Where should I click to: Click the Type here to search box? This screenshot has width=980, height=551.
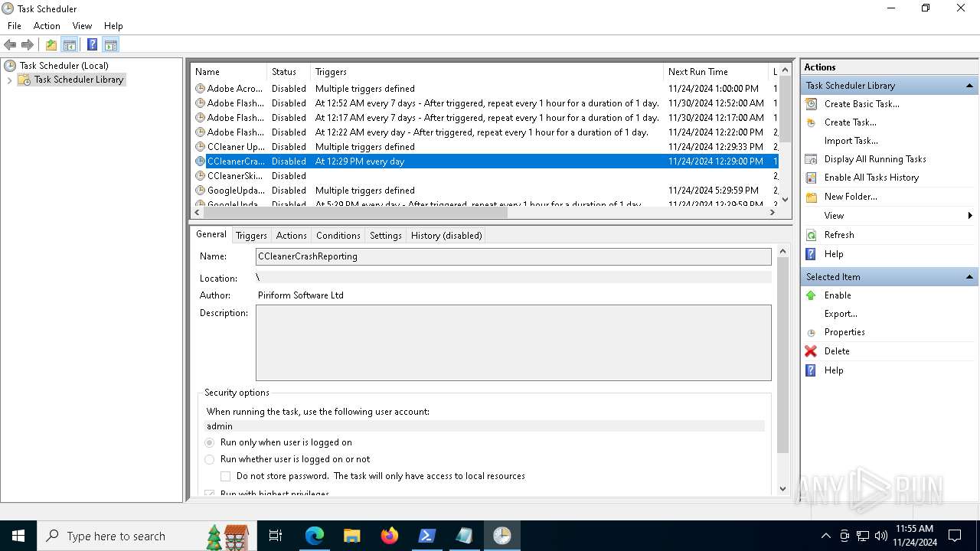click(145, 536)
